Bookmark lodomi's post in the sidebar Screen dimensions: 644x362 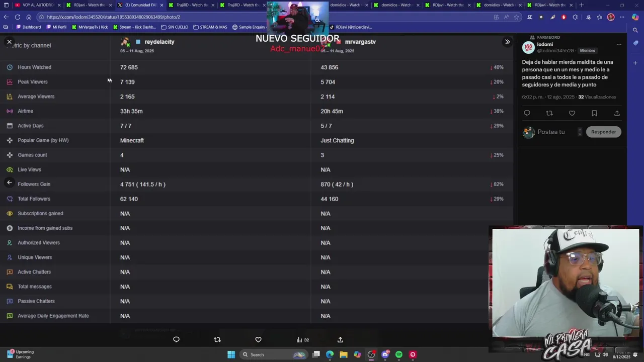(x=594, y=113)
